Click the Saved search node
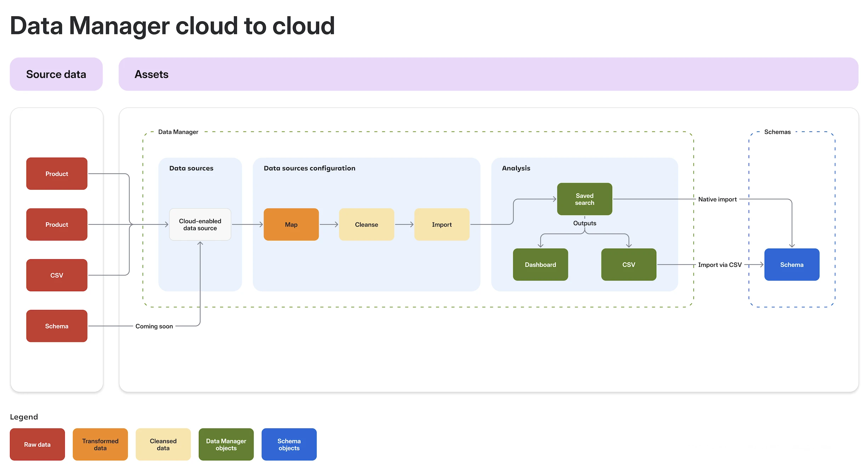 584,199
